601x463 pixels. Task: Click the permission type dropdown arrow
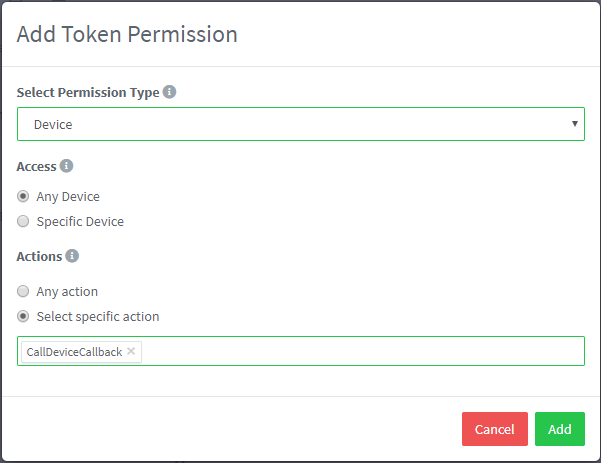pos(575,124)
